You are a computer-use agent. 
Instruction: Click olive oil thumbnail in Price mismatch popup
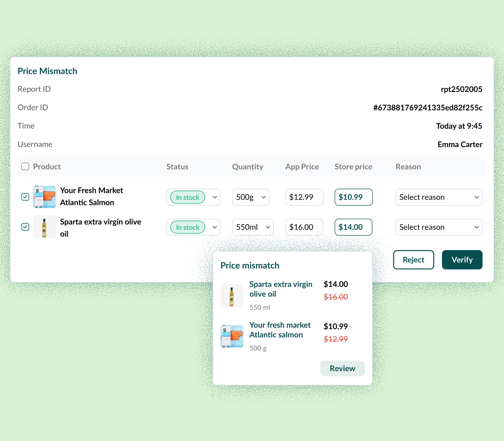point(232,296)
